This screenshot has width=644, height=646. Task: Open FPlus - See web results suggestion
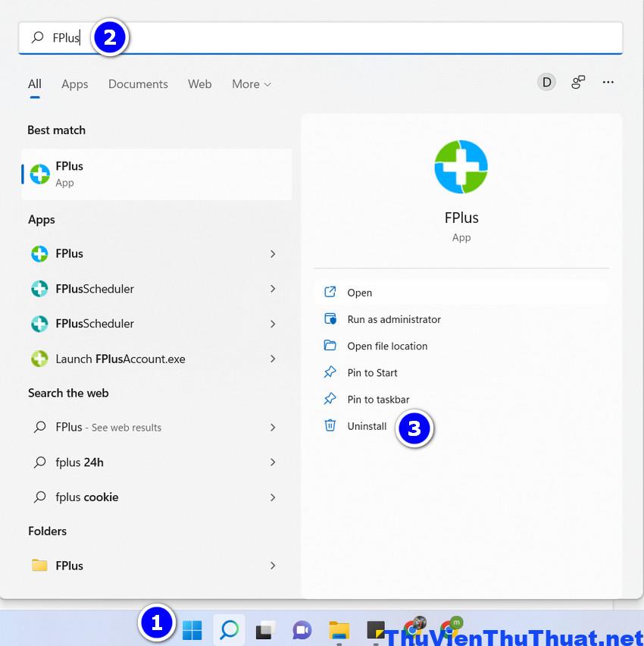tap(154, 427)
